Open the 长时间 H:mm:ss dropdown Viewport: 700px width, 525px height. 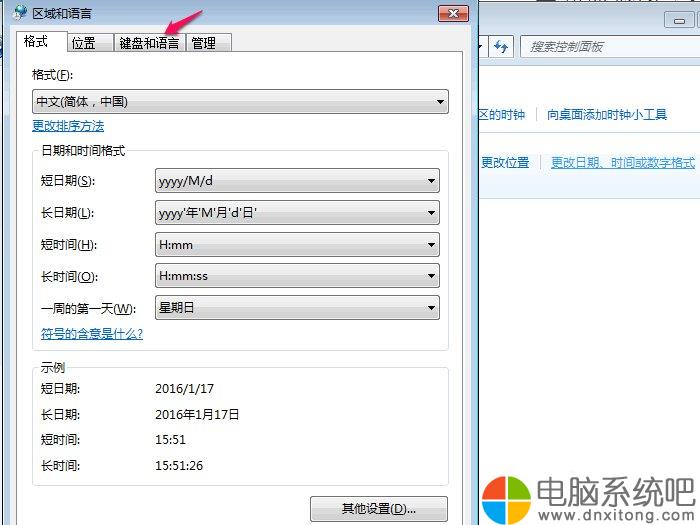[297, 276]
